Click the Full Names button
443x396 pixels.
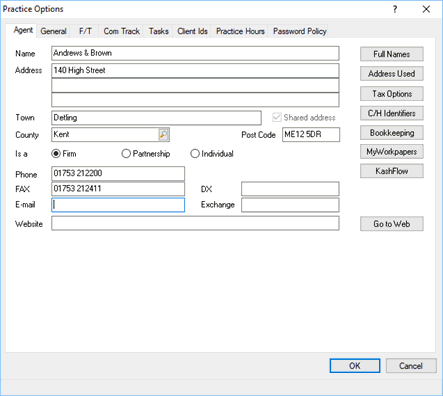(392, 54)
